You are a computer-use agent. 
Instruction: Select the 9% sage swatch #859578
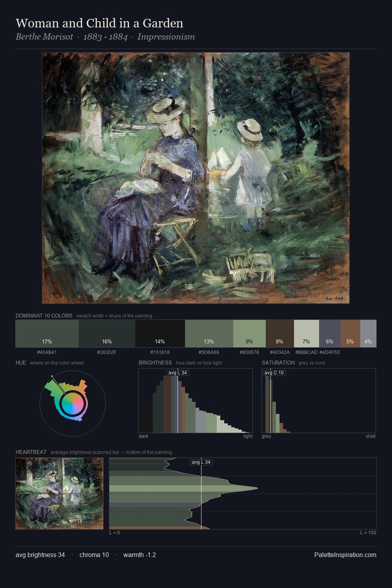click(249, 334)
